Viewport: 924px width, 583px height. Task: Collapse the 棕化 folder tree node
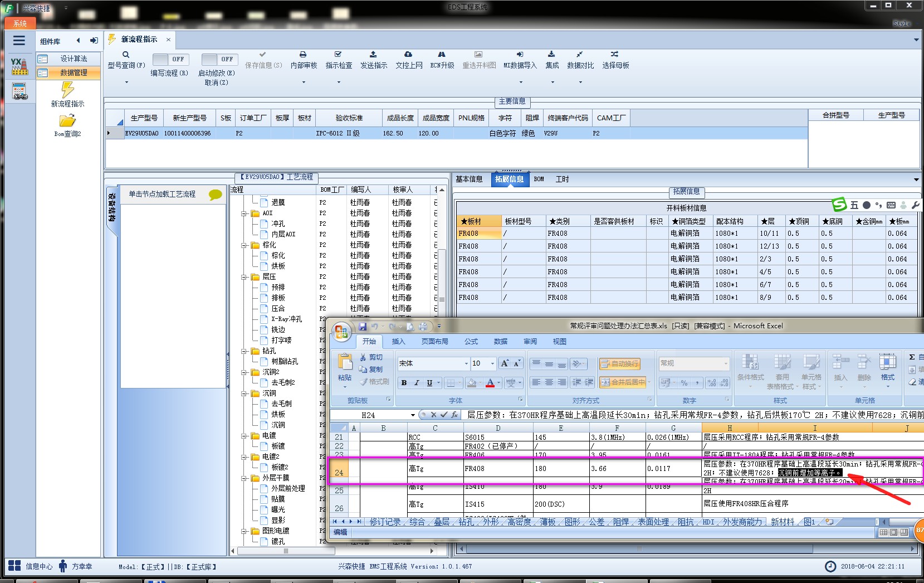(x=244, y=245)
